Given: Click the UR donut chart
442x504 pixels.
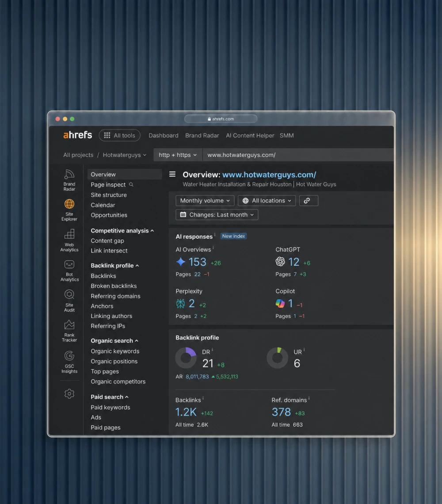Looking at the screenshot, I should pyautogui.click(x=278, y=358).
